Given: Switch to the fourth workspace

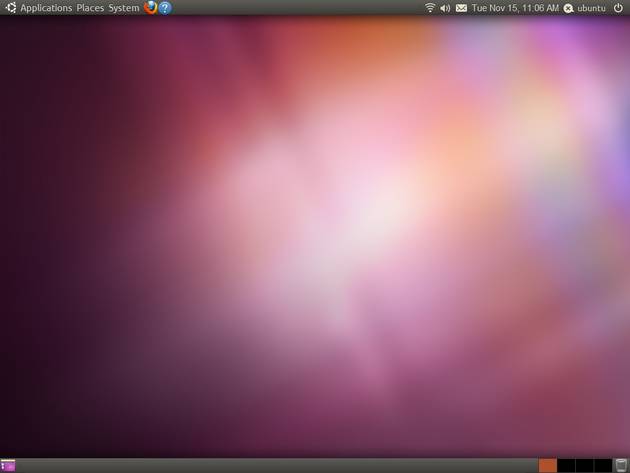Looking at the screenshot, I should (x=602, y=465).
